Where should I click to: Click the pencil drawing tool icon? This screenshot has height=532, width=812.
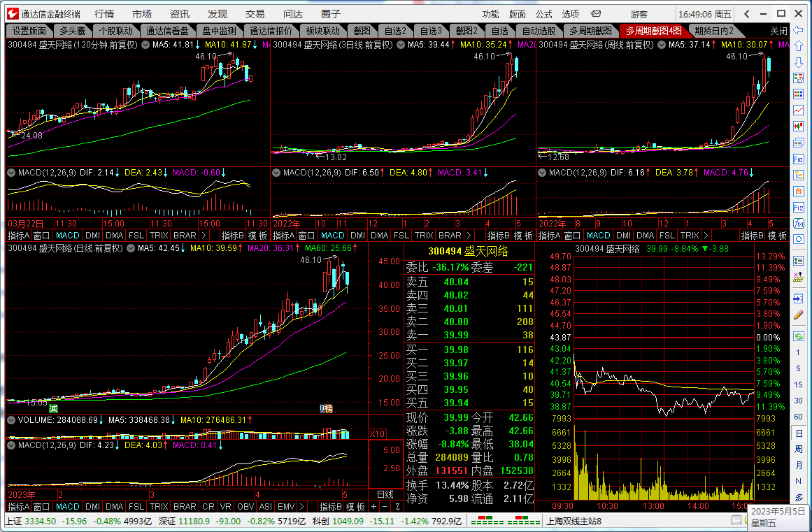tap(799, 315)
